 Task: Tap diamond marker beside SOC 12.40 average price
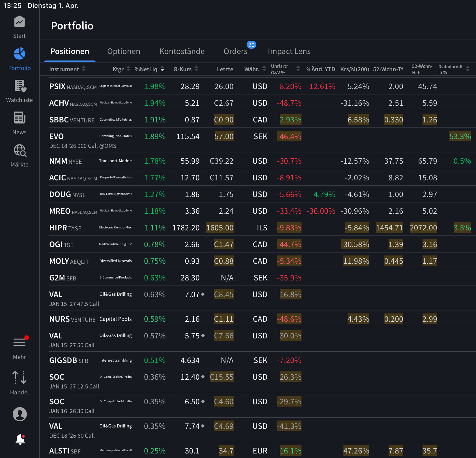point(203,377)
